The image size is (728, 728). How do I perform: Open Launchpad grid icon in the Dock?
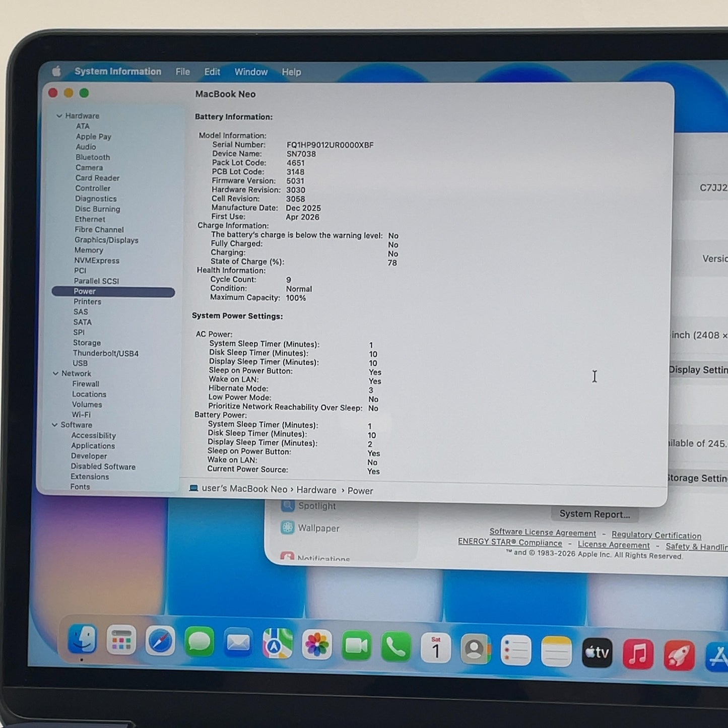[121, 640]
